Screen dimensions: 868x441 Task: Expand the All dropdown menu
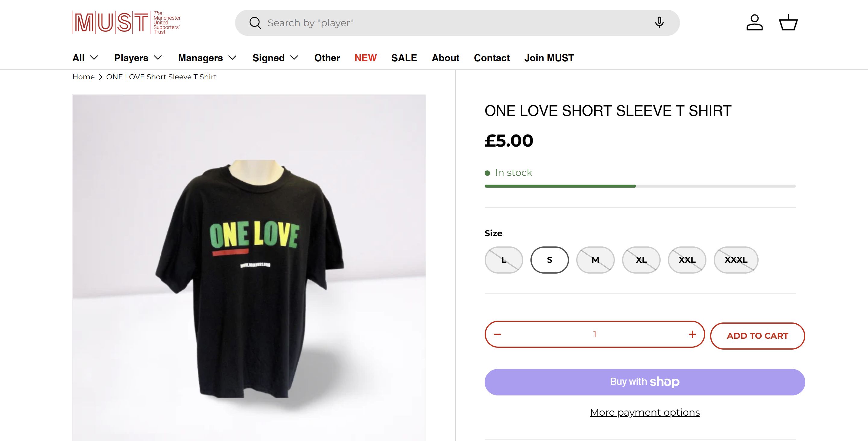coord(85,58)
